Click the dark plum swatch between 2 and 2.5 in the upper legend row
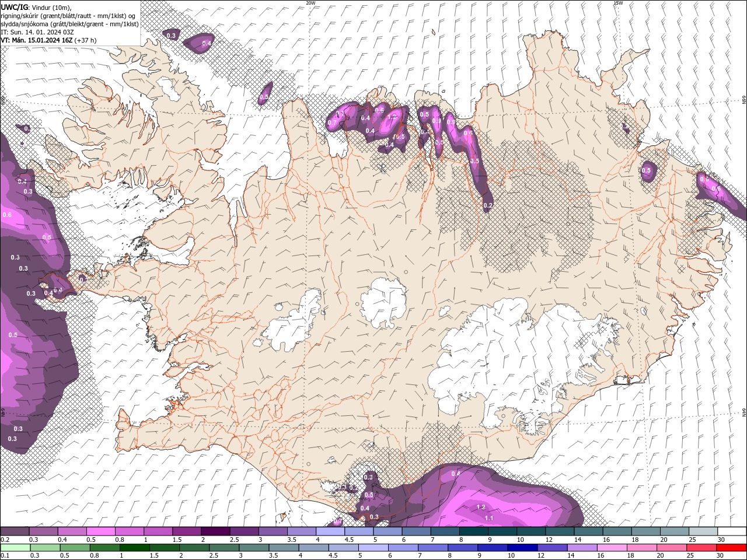The height and width of the screenshot is (560, 747). pos(215,531)
